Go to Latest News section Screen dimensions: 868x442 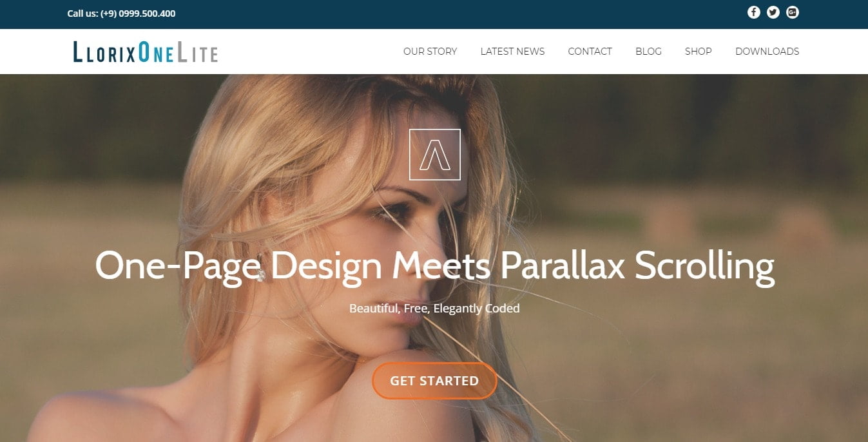[512, 52]
